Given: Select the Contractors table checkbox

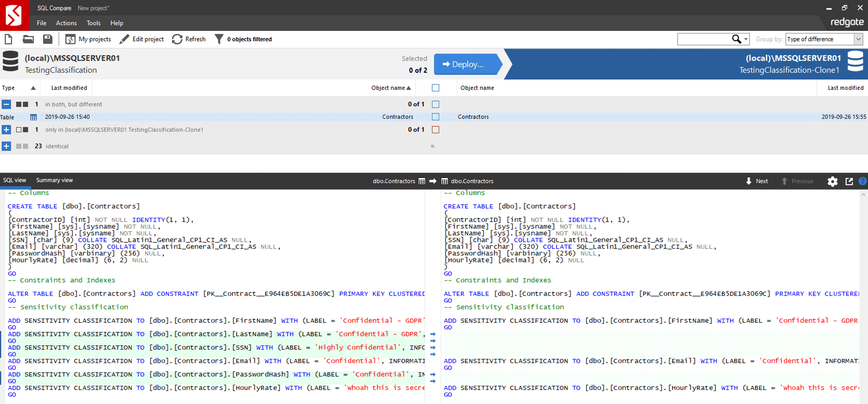Looking at the screenshot, I should 435,117.
